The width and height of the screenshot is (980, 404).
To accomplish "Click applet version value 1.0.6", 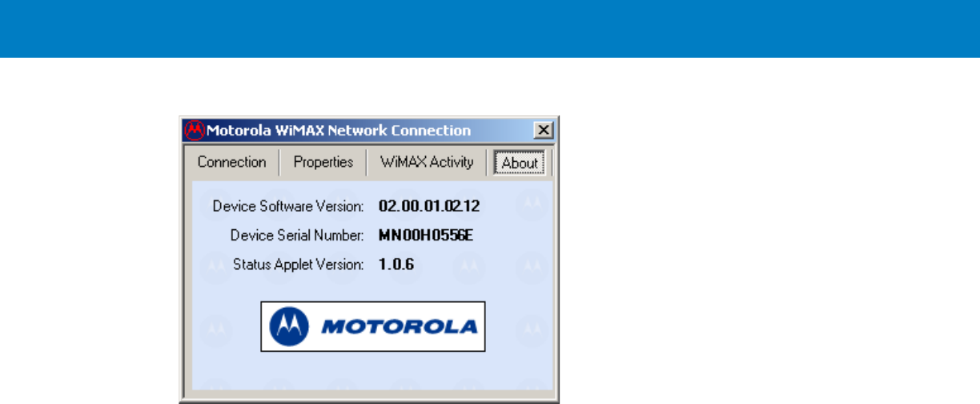I will tap(396, 264).
